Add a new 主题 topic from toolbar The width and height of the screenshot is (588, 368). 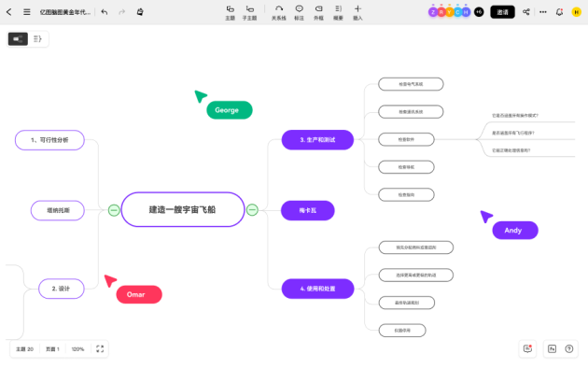(x=230, y=12)
